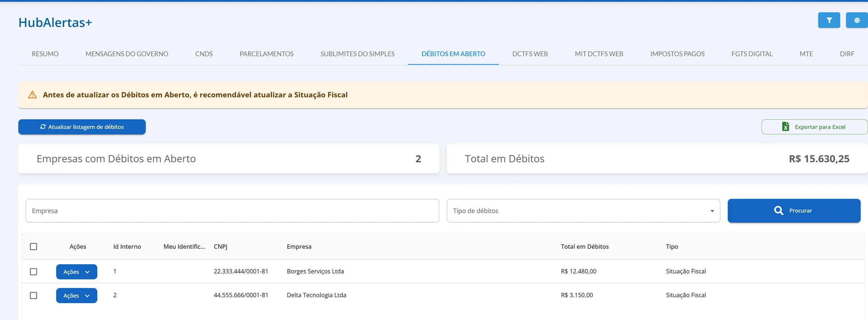This screenshot has height=320, width=868.
Task: Click the Total em Débitos column header
Action: [585, 247]
